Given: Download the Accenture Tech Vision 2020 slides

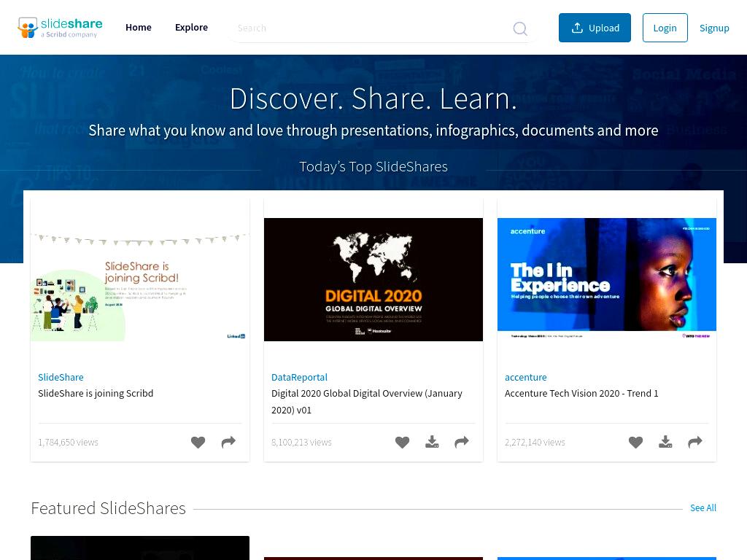Looking at the screenshot, I should click(x=665, y=443).
